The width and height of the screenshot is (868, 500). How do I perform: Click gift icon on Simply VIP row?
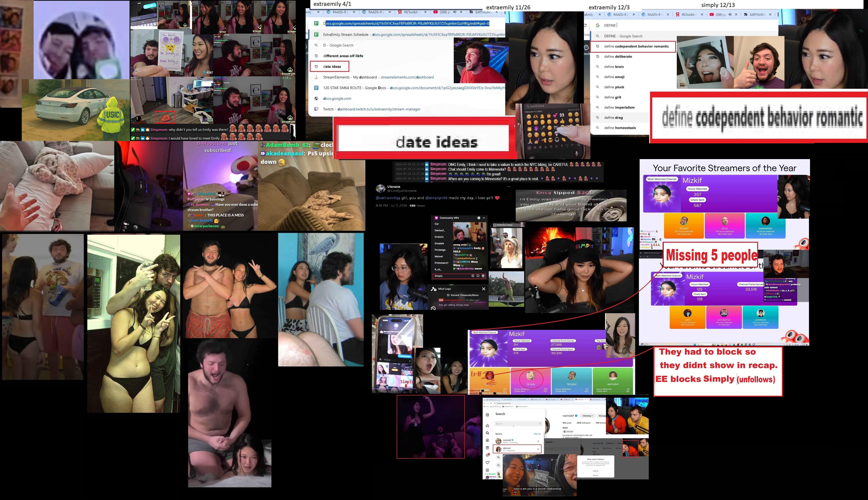[x=483, y=276]
